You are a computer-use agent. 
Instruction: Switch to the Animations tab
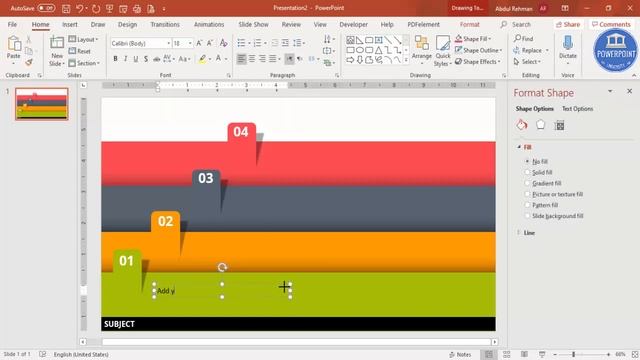tap(209, 24)
